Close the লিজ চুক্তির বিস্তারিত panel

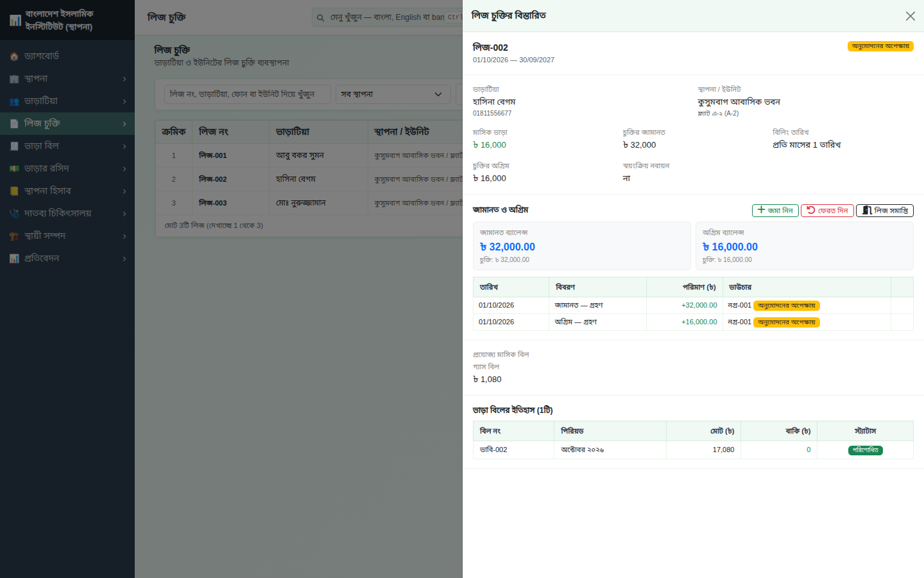click(911, 16)
